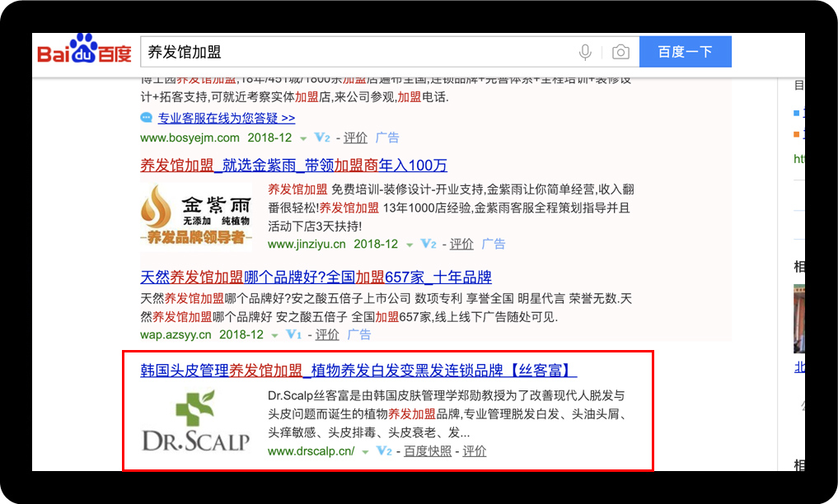Screen dimensions: 838x504
Task: Open result 养发馆加盟_就选金紫雨
Action: [293, 165]
